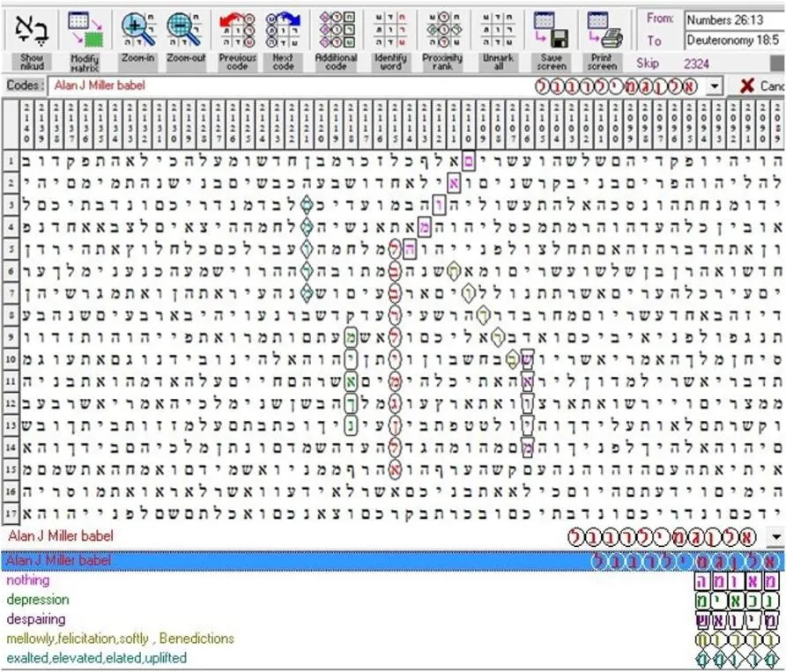Select the 'despairing' code row
The height and width of the screenshot is (672, 786).
tap(392, 619)
